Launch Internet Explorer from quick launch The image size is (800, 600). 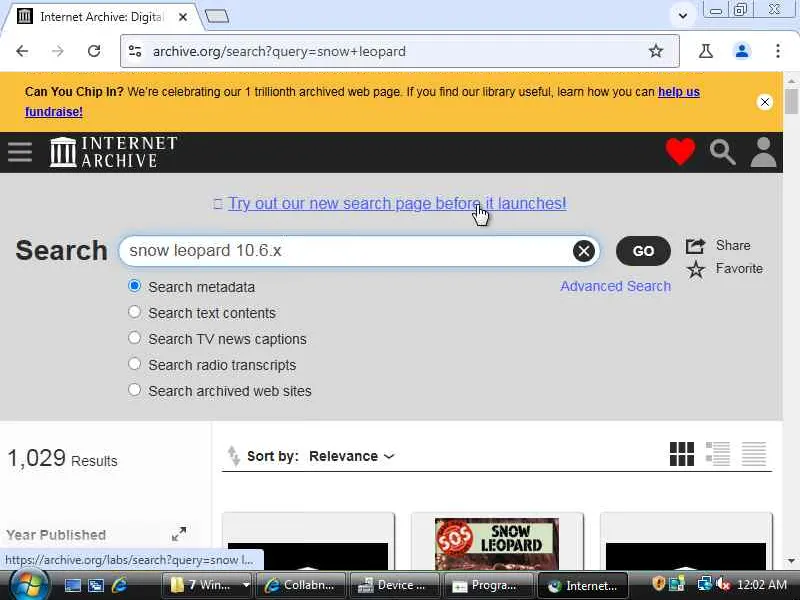pos(119,585)
